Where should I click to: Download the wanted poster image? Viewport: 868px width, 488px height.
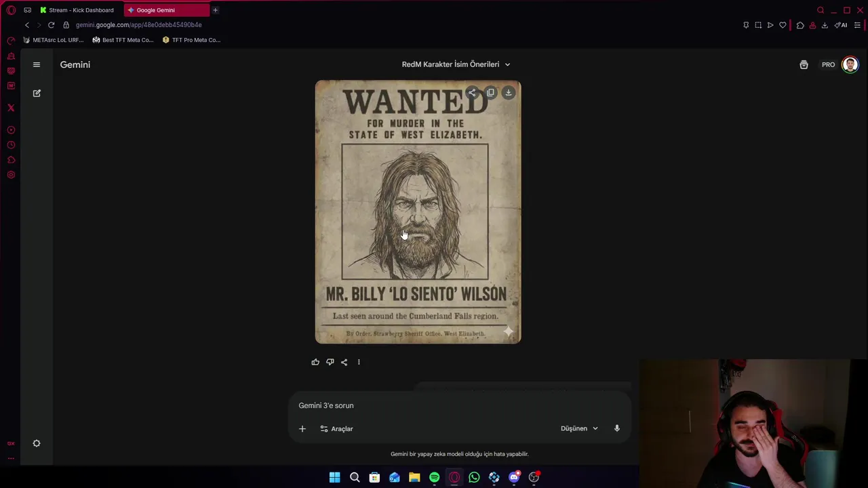pyautogui.click(x=509, y=93)
